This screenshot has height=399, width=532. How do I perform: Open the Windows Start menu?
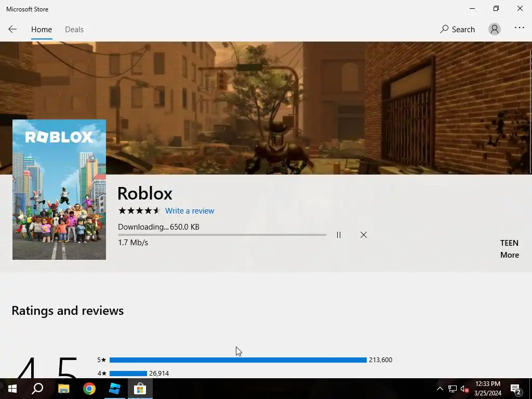pyautogui.click(x=12, y=389)
